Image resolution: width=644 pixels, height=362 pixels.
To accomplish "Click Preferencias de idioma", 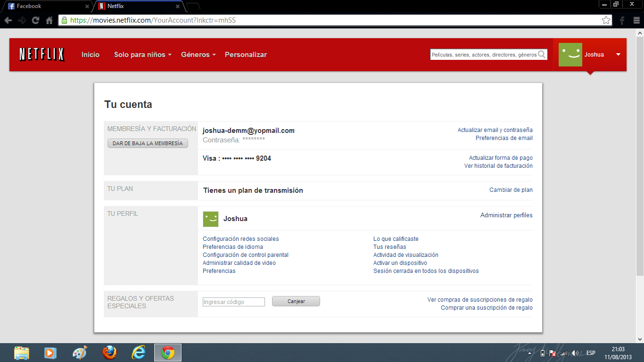I will (233, 247).
